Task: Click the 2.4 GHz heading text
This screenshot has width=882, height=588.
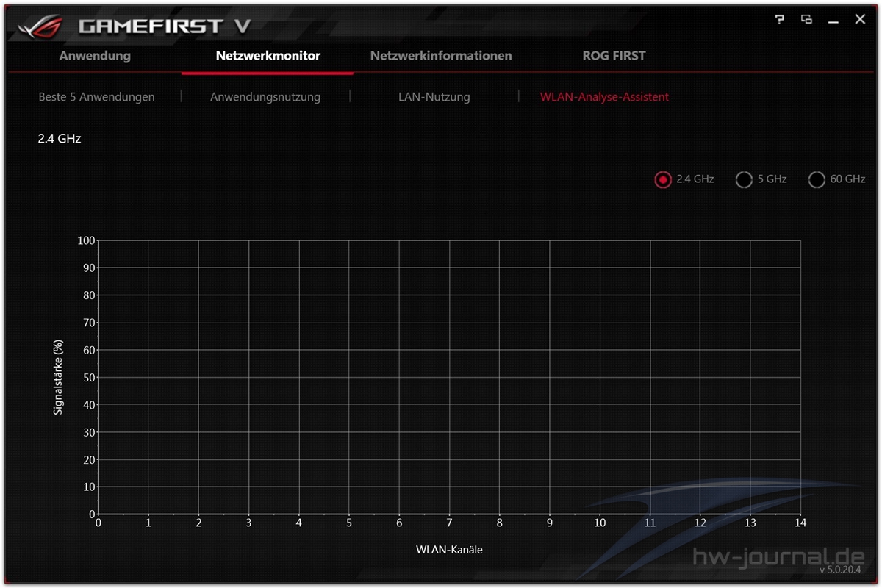Action: 60,138
